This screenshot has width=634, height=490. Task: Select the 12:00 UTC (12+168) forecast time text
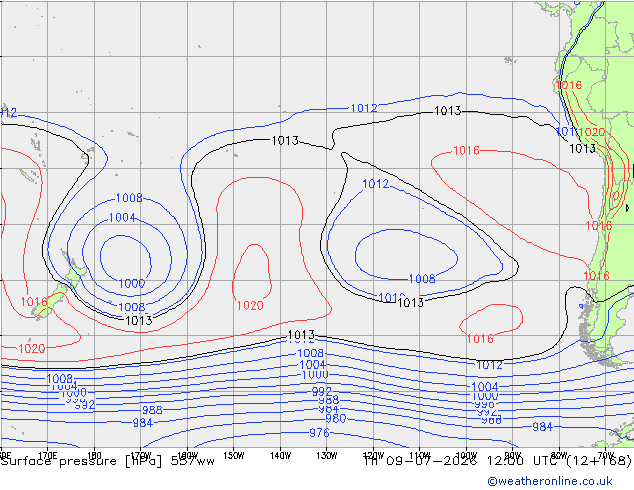click(x=559, y=461)
